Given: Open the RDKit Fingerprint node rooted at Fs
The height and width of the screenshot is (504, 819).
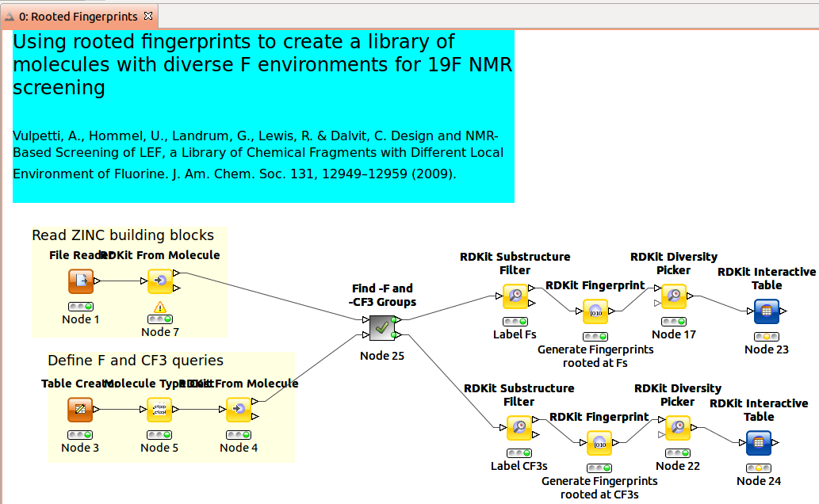Looking at the screenshot, I should pyautogui.click(x=595, y=311).
